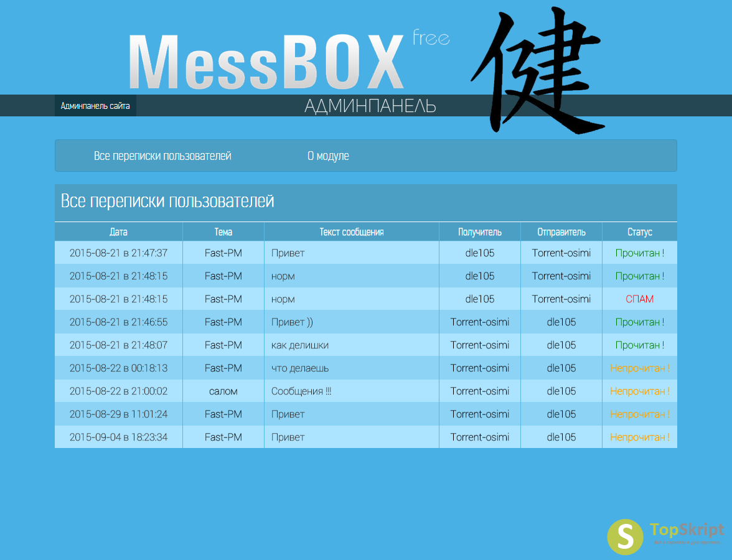Click sender "dle105" in the "как делишки" row
This screenshot has width=732, height=560.
click(x=561, y=345)
